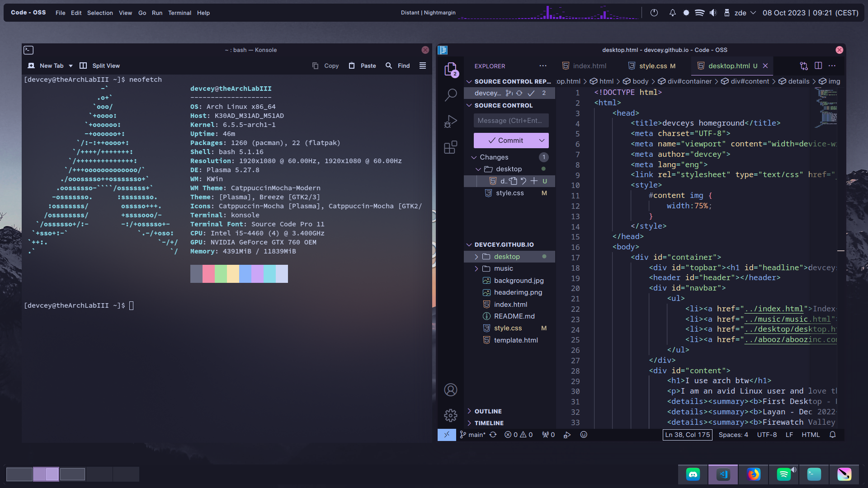
Task: Click the Commit button
Action: (505, 141)
